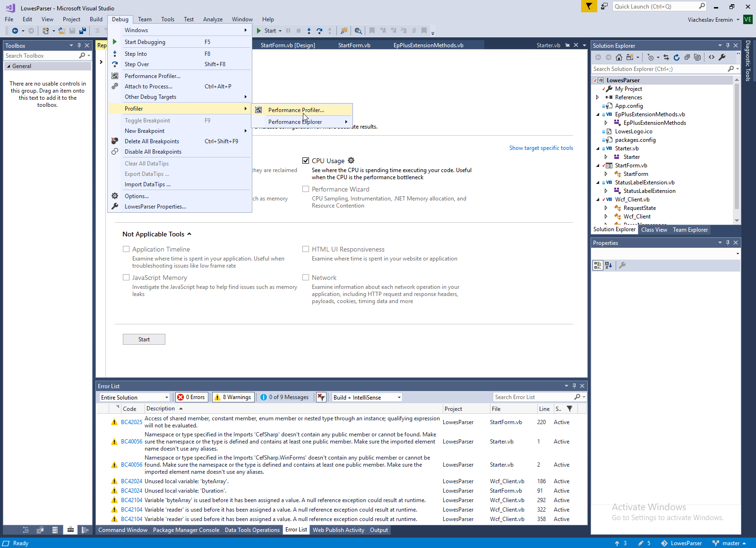Check the Application Timeline checkbox
This screenshot has height=548, width=756.
126,249
